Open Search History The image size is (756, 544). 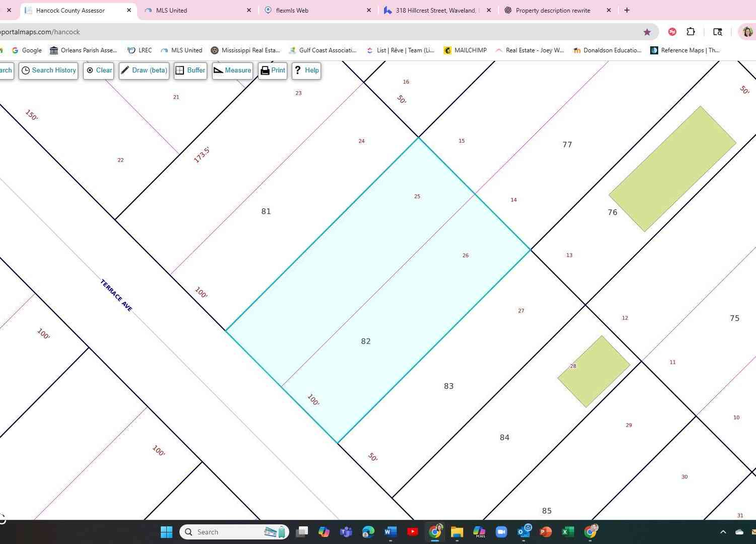tap(48, 71)
